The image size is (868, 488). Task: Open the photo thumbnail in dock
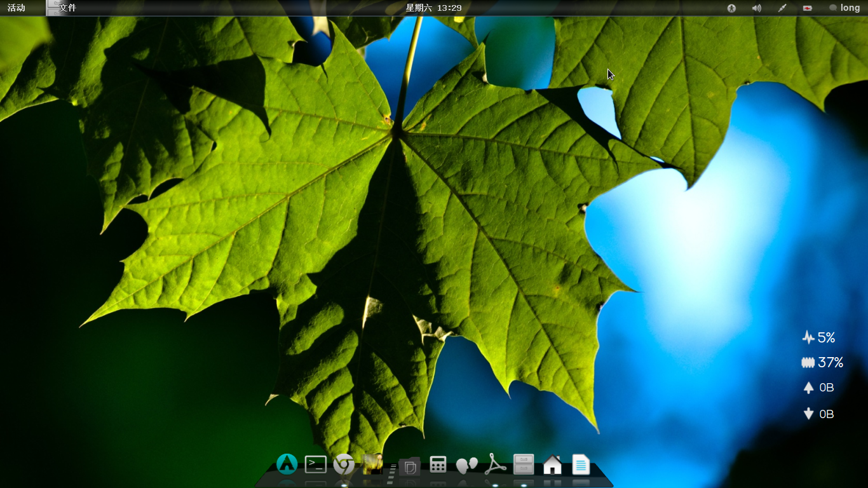[x=372, y=464]
